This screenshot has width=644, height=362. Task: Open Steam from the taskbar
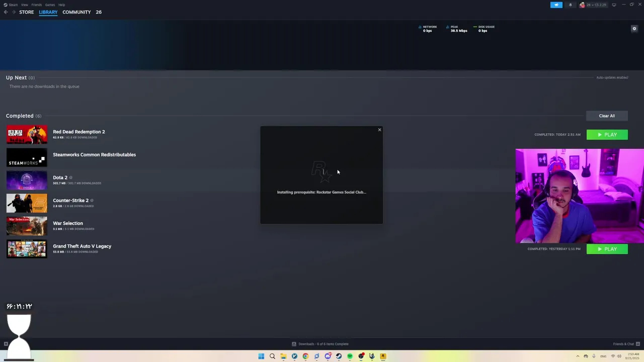[339, 356]
